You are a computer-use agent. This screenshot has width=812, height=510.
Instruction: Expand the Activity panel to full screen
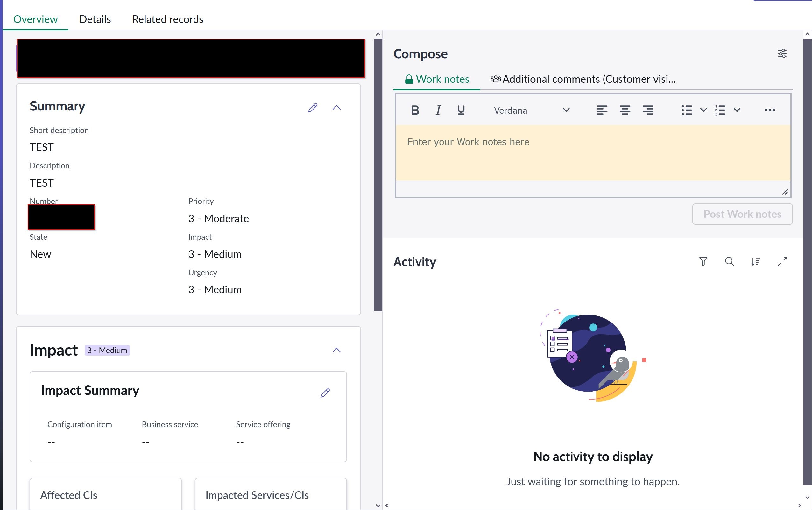coord(782,261)
